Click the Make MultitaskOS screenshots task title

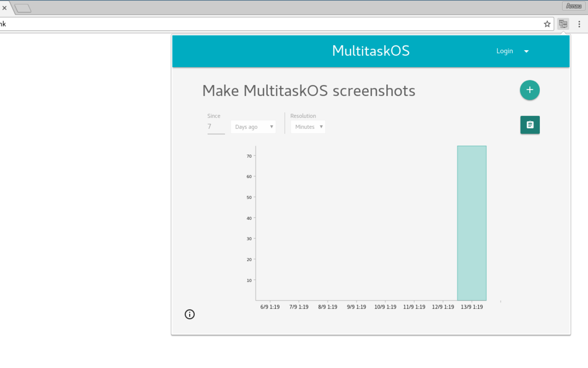[x=309, y=91]
